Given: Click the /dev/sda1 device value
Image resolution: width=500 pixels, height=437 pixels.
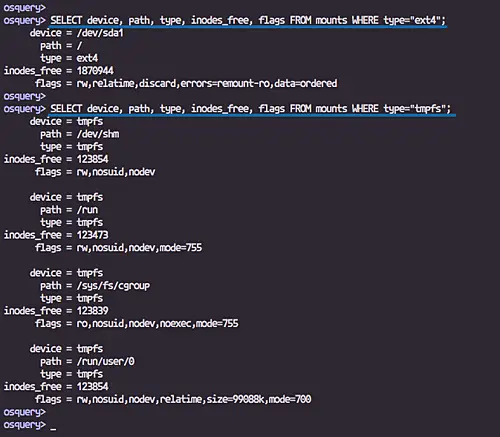Looking at the screenshot, I should [x=100, y=33].
